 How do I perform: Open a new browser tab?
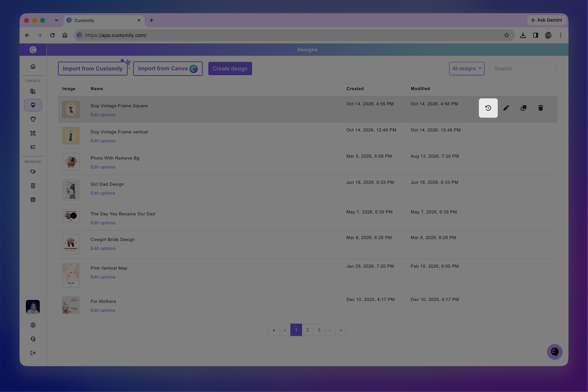[x=151, y=20]
